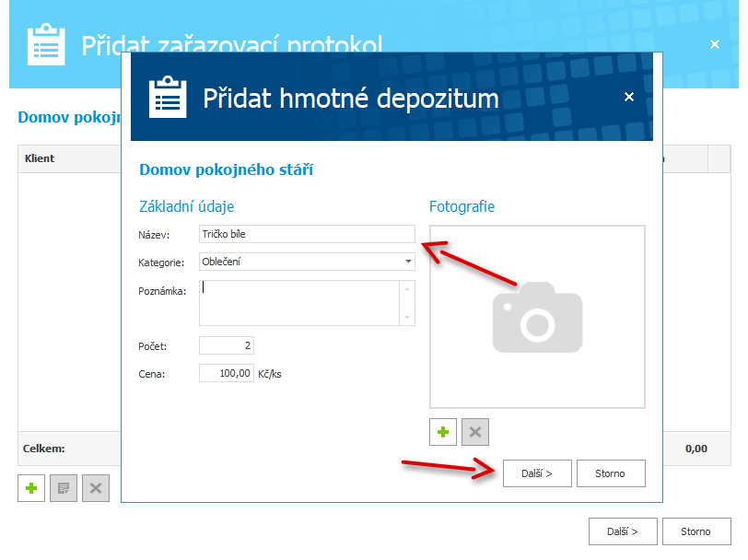
Task: Click Poznámka scrollbar up arrow
Action: click(407, 288)
